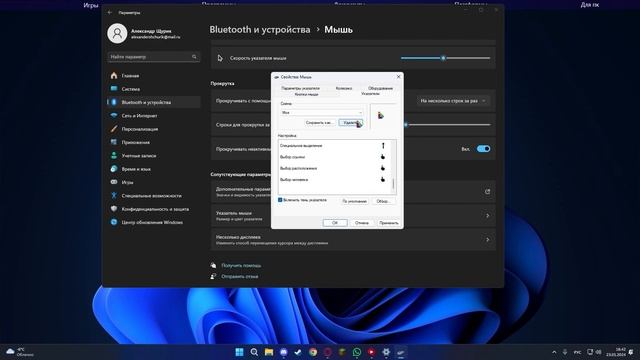Select Bluetooth и устройства in the sidebar
Screen dimensions: 640x360
pyautogui.click(x=153, y=102)
